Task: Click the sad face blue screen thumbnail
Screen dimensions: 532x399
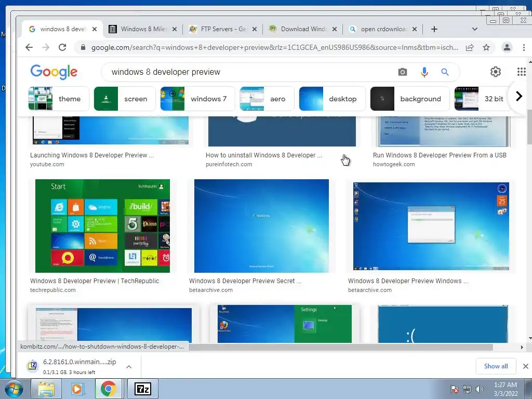Action: [x=443, y=324]
